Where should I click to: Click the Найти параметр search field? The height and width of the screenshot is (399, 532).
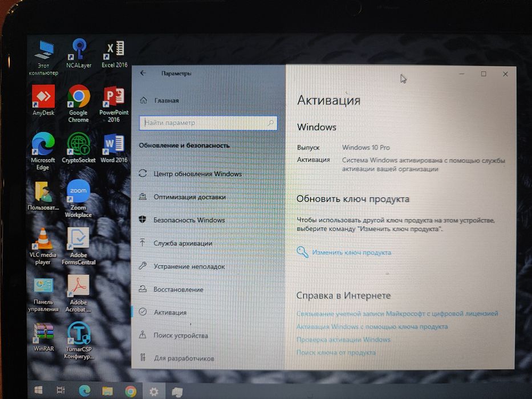[x=208, y=123]
